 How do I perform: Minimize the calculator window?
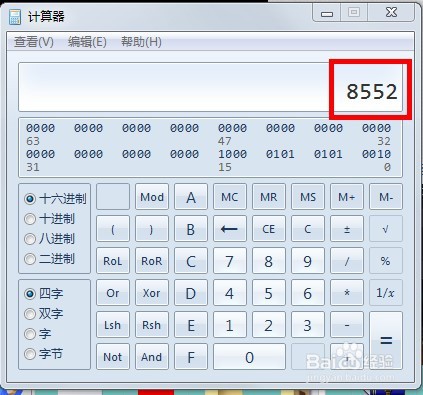click(x=327, y=13)
